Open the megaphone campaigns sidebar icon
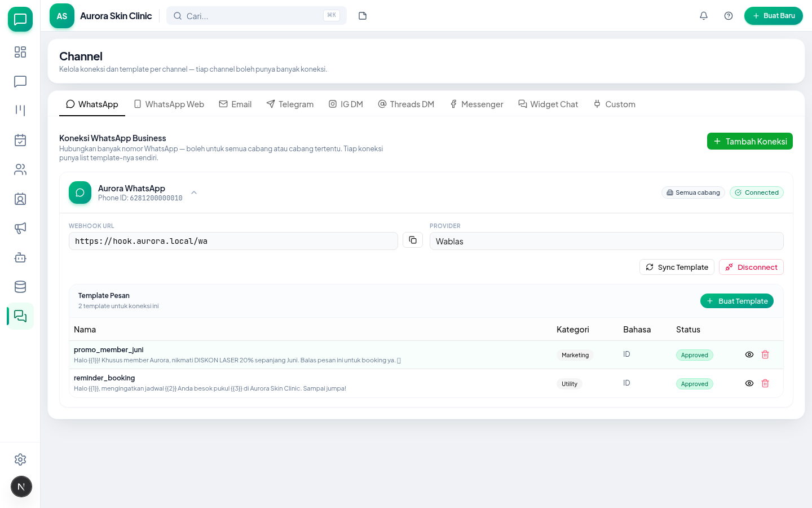Screen dimensions: 812x508 [20, 228]
